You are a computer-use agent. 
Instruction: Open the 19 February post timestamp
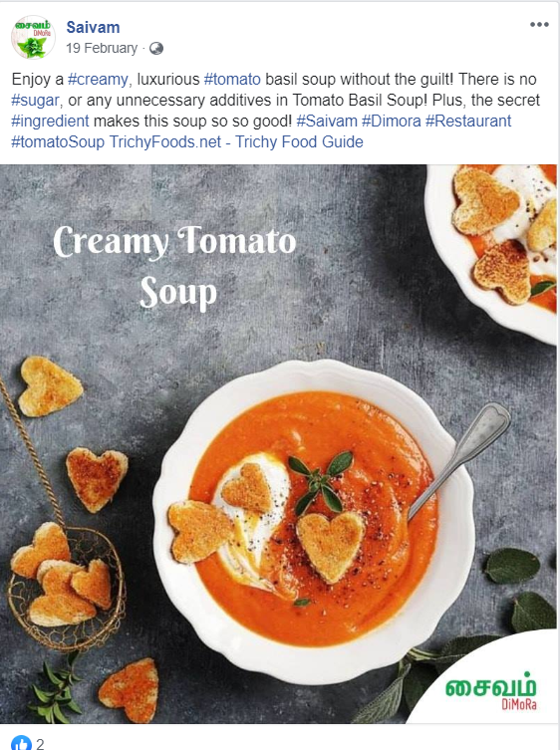pyautogui.click(x=102, y=49)
